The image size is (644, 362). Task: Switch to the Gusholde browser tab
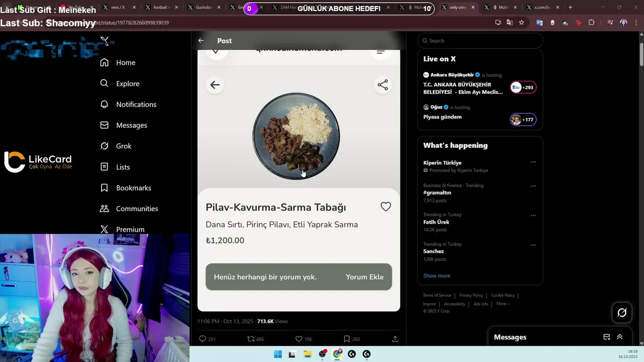(203, 8)
